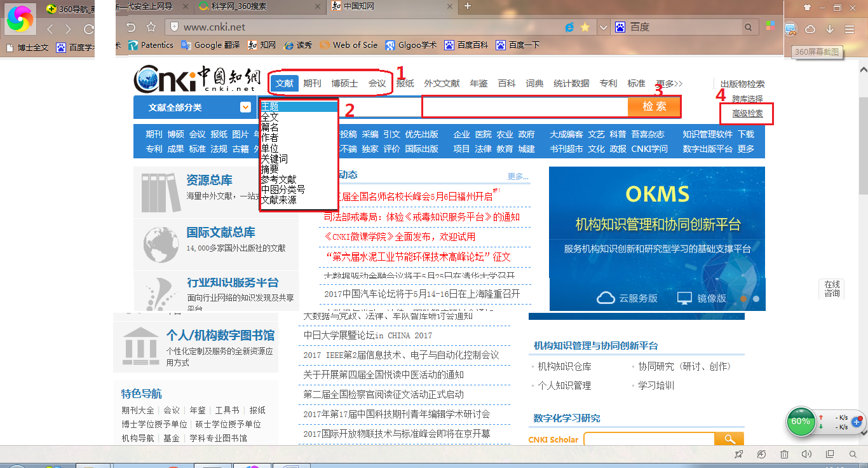This screenshot has width=868, height=468.
Task: Click the browser downloads arrow icon
Action: coord(830,29)
